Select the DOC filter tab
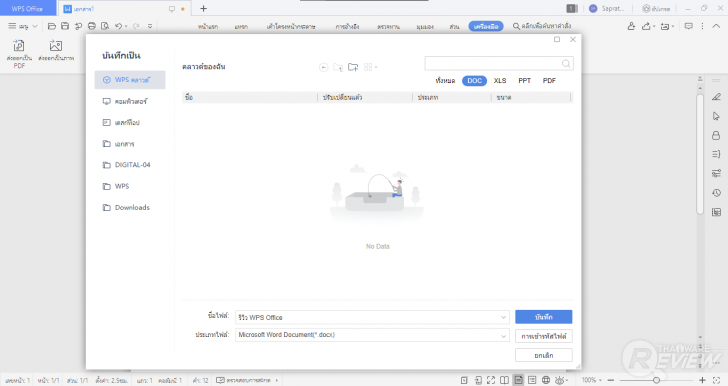This screenshot has height=386, width=728. pos(474,81)
